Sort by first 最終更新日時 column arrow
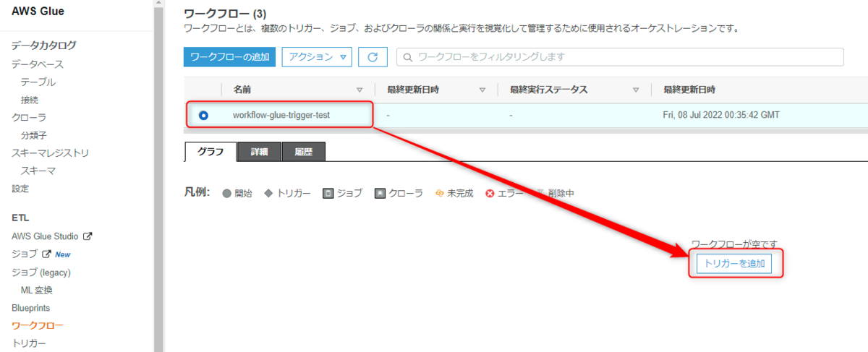This screenshot has height=352, width=868. [x=482, y=90]
